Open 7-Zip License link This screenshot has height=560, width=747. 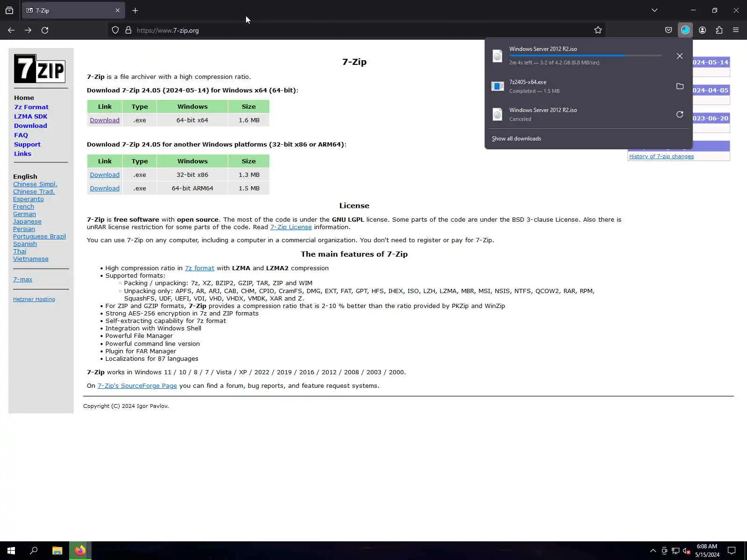click(x=291, y=227)
